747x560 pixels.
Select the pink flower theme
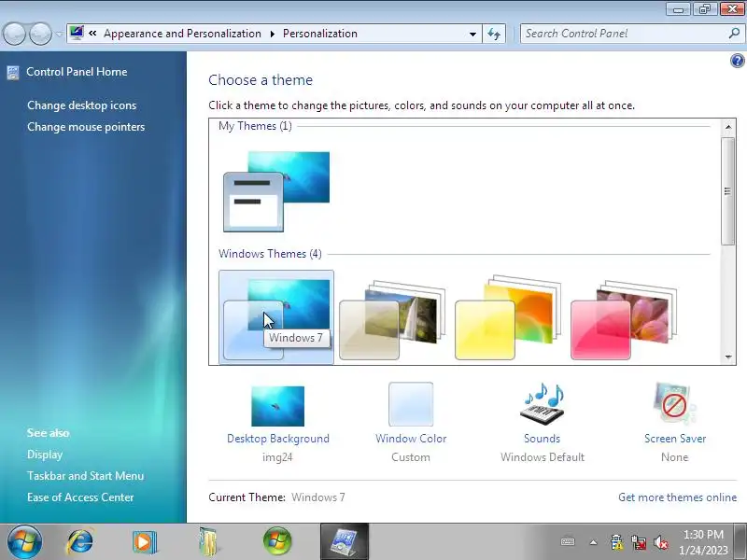pos(624,318)
